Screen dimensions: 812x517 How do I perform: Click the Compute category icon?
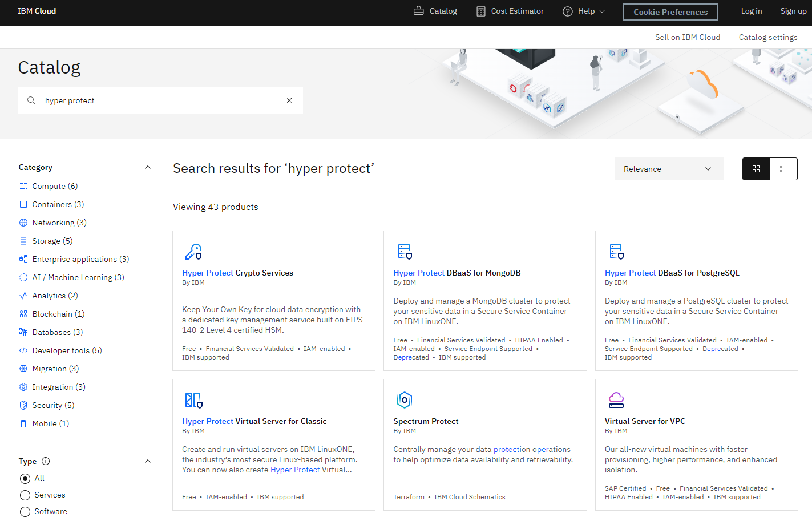(x=23, y=186)
